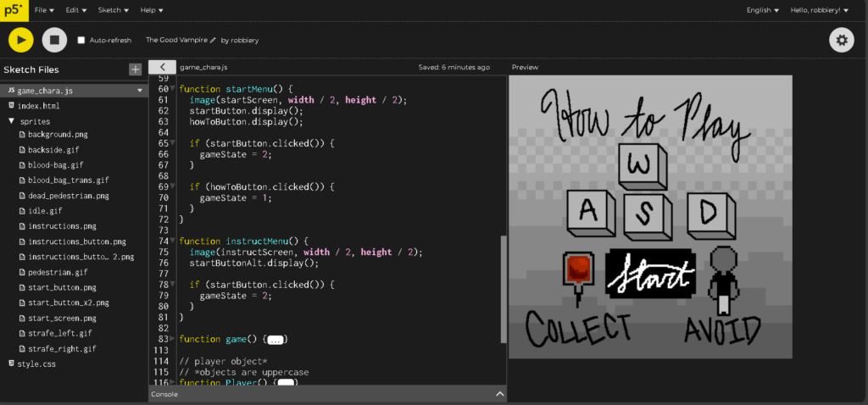Select backside.gif in sprites
Viewport: 868px width, 405px height.
(53, 150)
